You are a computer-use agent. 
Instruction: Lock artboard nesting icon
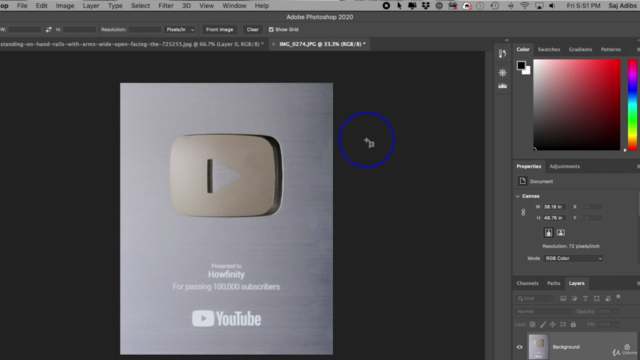click(563, 324)
